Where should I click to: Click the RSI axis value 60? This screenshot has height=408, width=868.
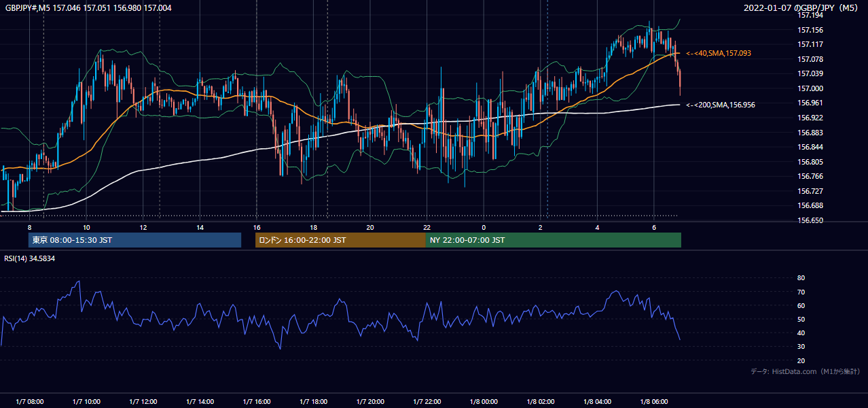click(801, 305)
